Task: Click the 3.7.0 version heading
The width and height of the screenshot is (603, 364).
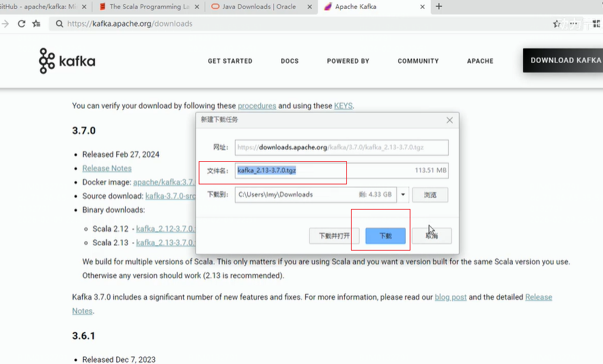Action: click(x=84, y=131)
